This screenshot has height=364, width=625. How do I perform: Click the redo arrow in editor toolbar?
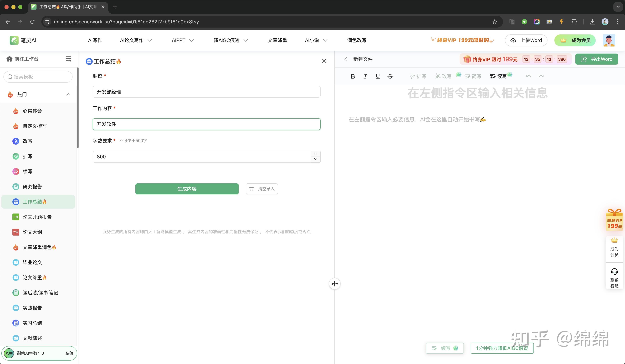pyautogui.click(x=541, y=76)
